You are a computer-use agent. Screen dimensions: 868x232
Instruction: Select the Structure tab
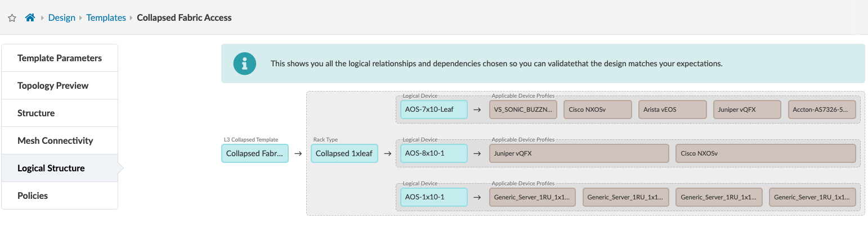click(x=36, y=113)
